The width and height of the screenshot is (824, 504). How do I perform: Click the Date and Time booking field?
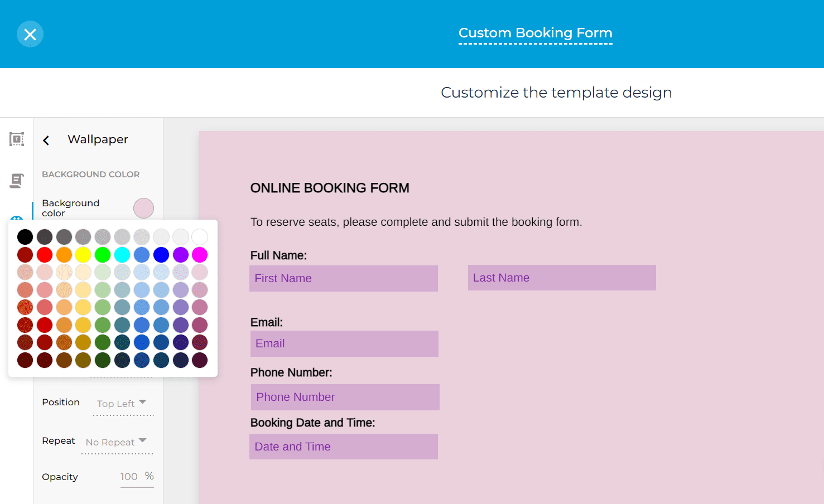pyautogui.click(x=343, y=446)
